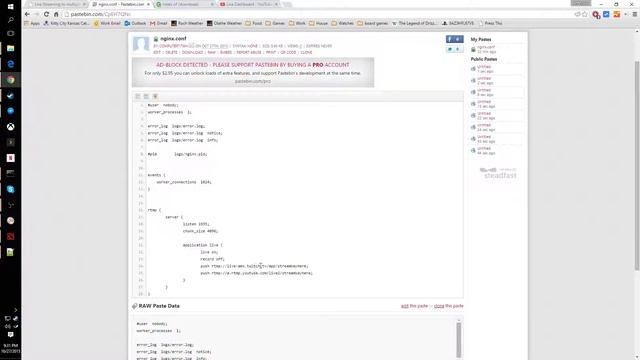This screenshot has width=640, height=360.
Task: Click the REPORT ABUSE link
Action: 249,52
